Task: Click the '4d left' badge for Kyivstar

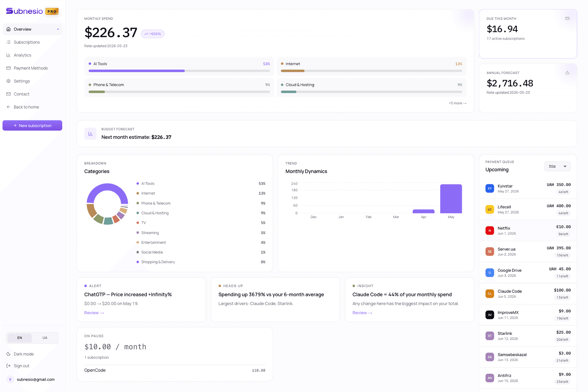Action: [x=563, y=192]
